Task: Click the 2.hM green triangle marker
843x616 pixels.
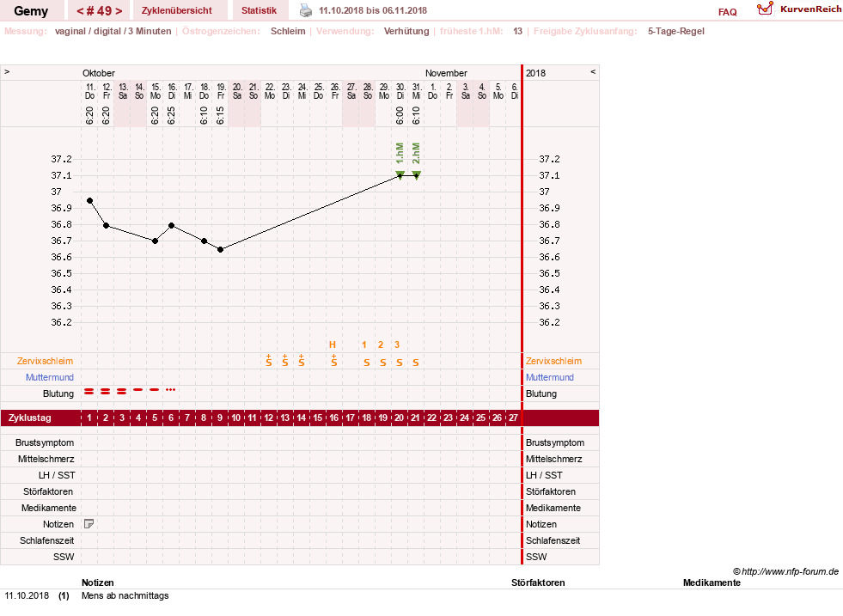Action: [416, 174]
